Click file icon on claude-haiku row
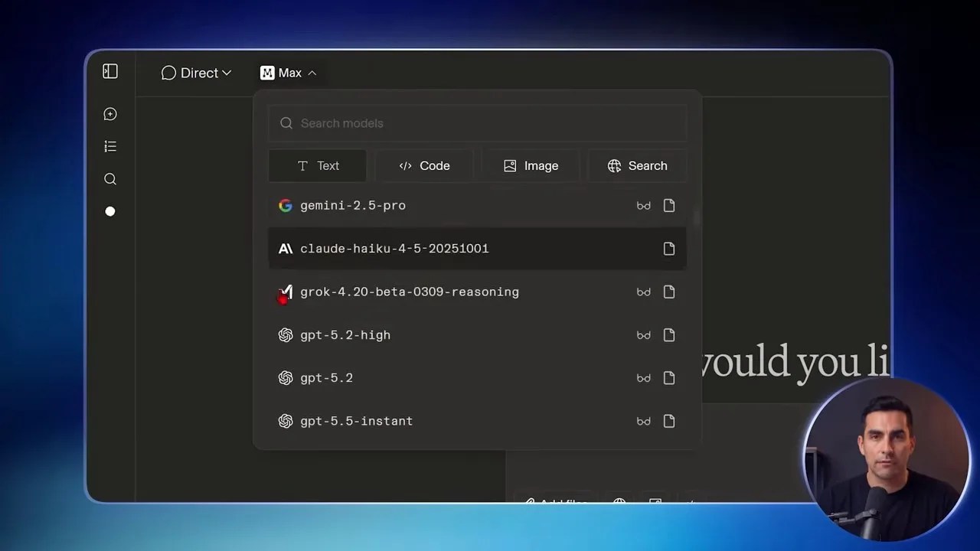980x551 pixels. (669, 249)
